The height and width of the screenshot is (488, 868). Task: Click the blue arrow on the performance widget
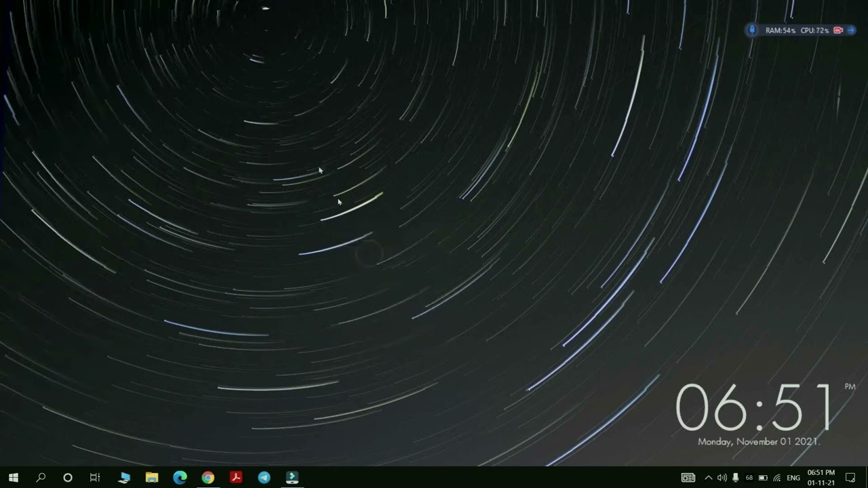pos(851,30)
